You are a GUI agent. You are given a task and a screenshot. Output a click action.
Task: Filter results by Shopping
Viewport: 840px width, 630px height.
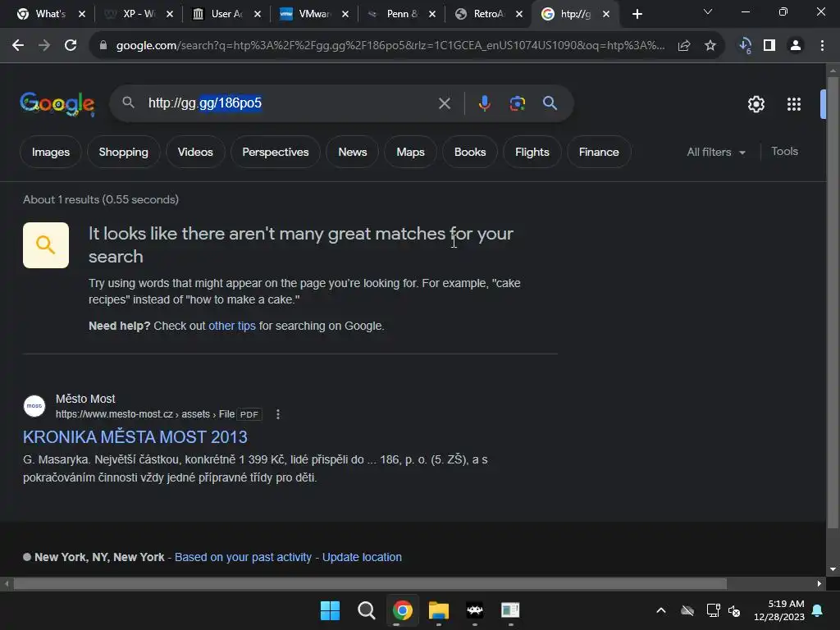point(123,152)
